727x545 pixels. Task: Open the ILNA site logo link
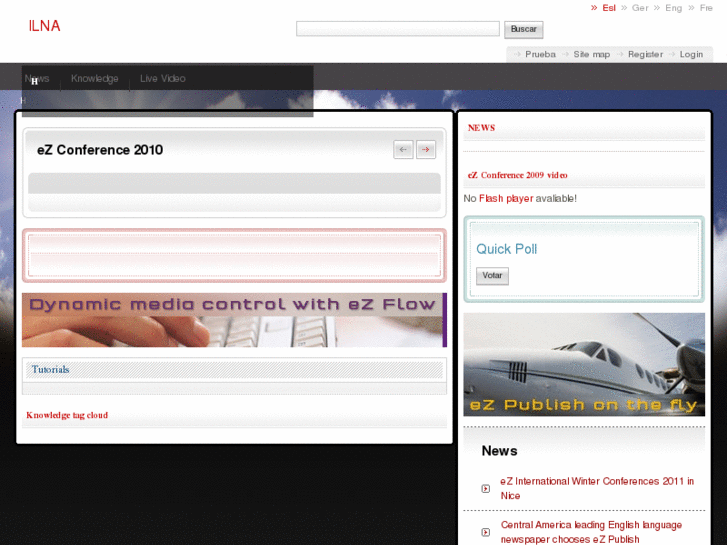point(45,26)
